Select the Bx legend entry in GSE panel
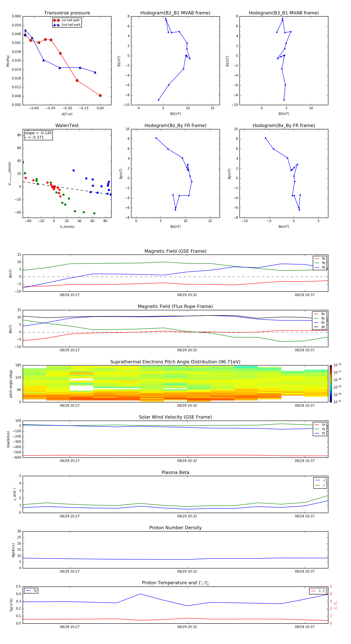The image size is (351, 644). pos(320,259)
